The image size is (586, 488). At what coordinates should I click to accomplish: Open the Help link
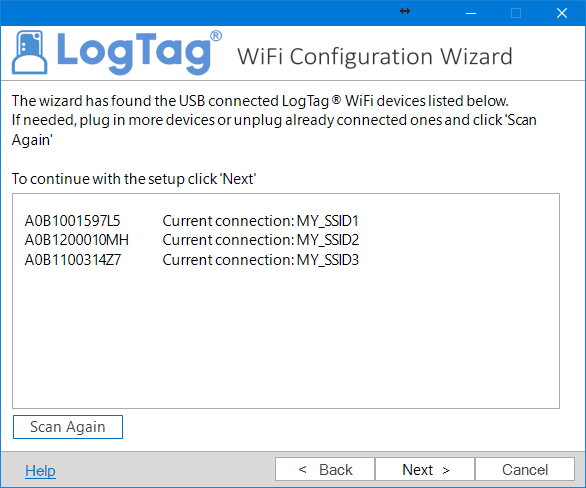(40, 470)
